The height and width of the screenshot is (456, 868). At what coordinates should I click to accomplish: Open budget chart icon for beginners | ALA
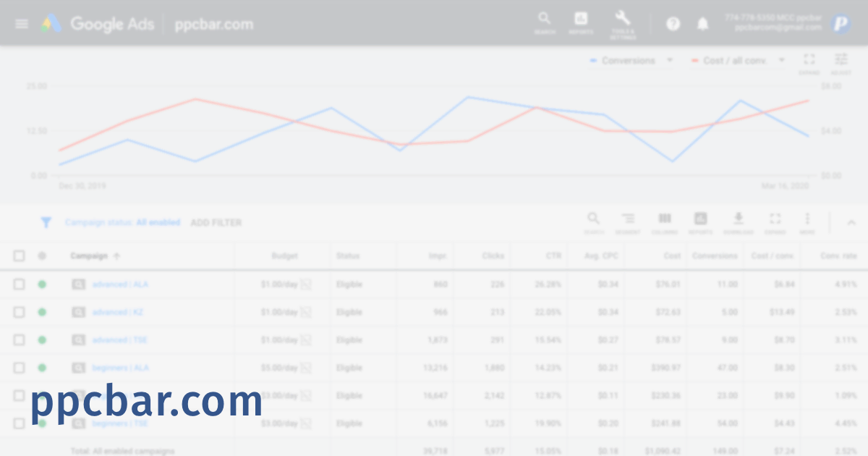tap(306, 368)
